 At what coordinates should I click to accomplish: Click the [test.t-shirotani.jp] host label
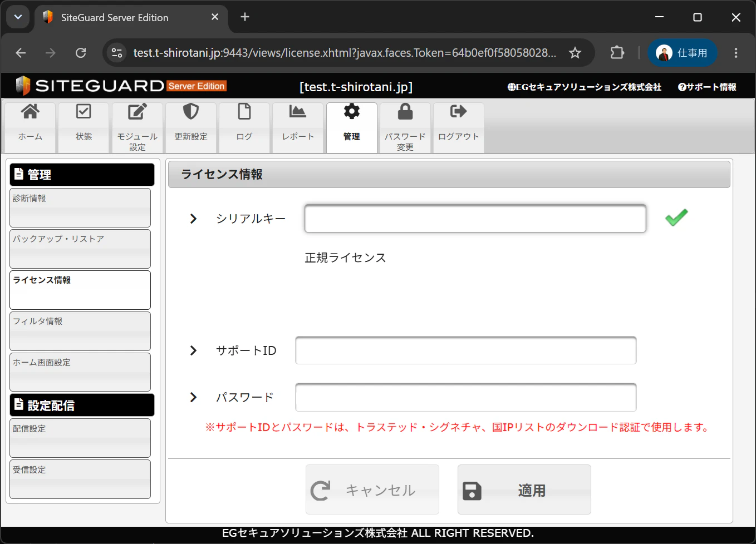(x=356, y=87)
